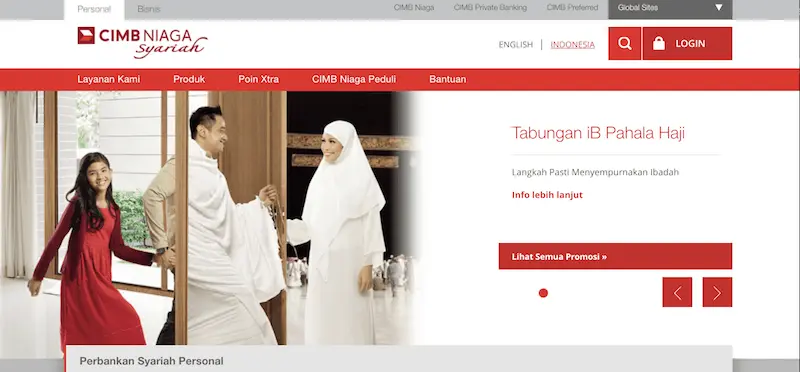The image size is (800, 372).
Task: Open the Produk menu
Action: pyautogui.click(x=189, y=79)
